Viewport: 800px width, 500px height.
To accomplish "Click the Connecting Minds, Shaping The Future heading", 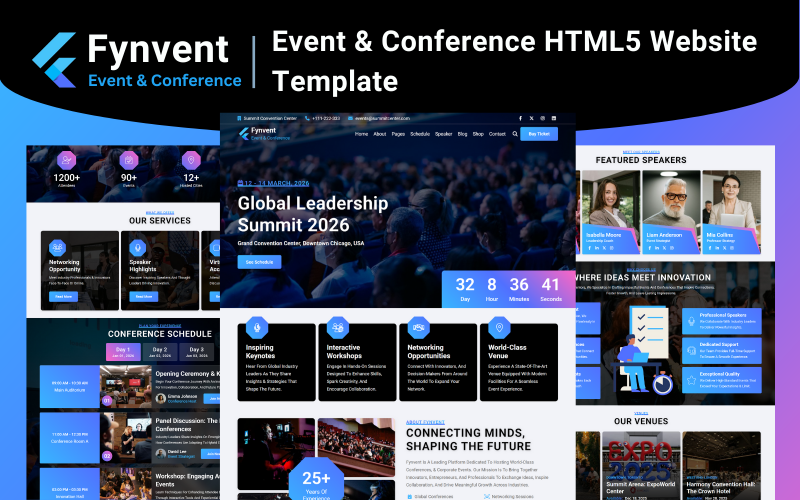I will point(468,439).
